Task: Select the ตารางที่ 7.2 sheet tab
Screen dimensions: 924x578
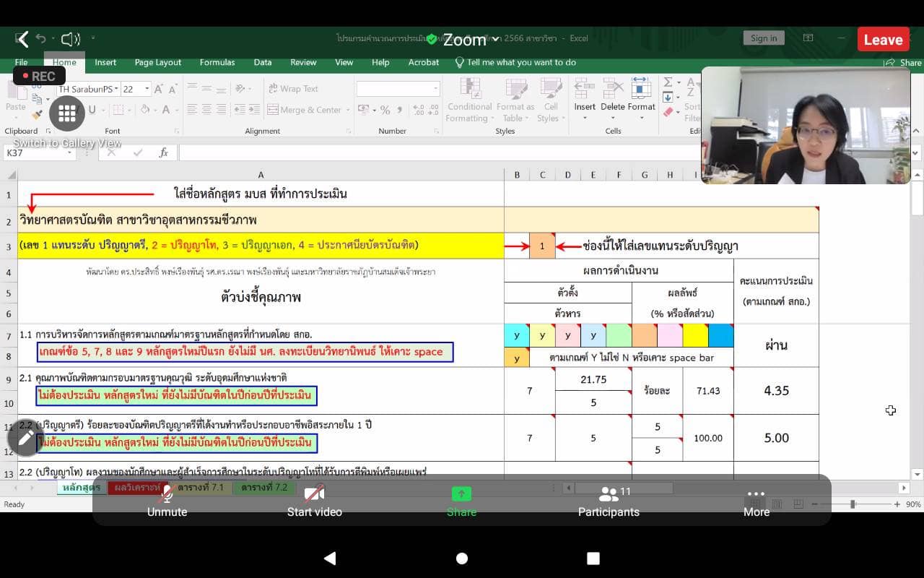Action: coord(264,488)
